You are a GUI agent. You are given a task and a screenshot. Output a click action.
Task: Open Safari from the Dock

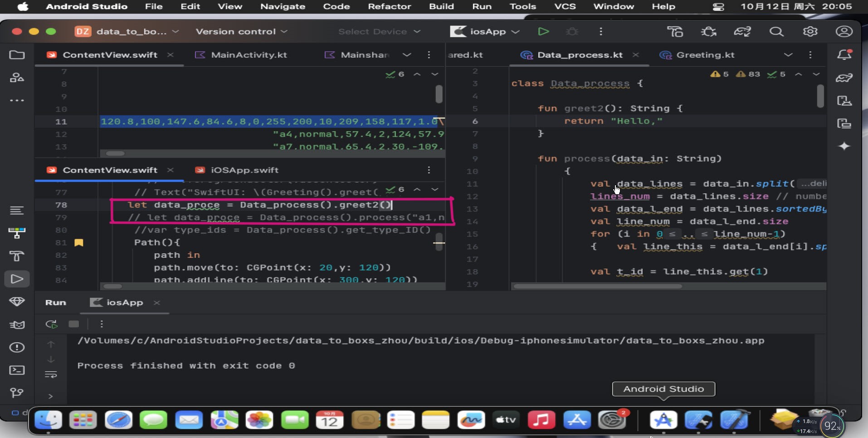point(118,420)
